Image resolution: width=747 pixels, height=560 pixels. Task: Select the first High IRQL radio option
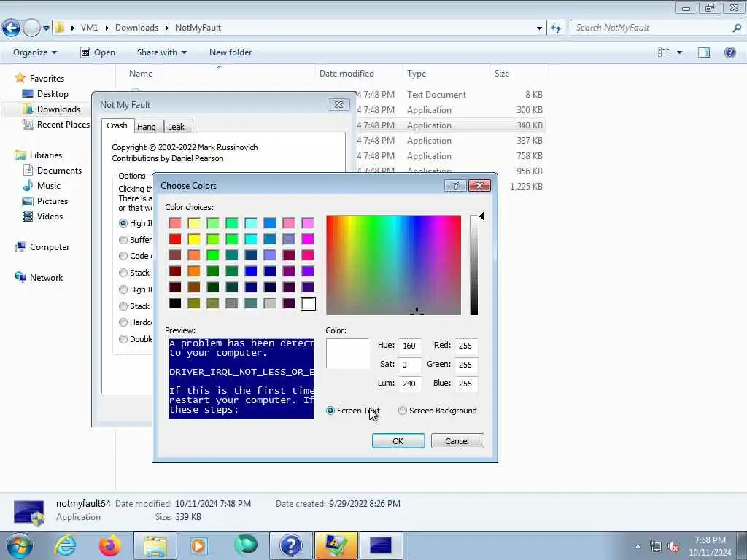pyautogui.click(x=123, y=223)
